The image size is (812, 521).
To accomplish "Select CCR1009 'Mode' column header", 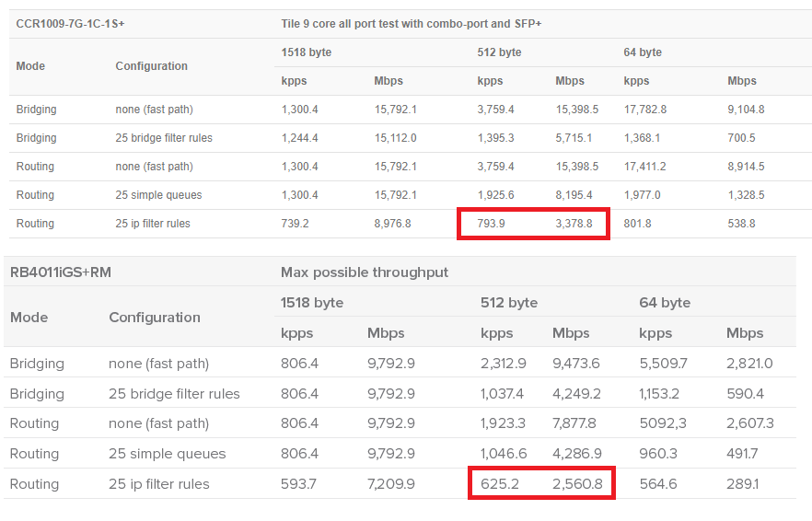I will point(30,66).
